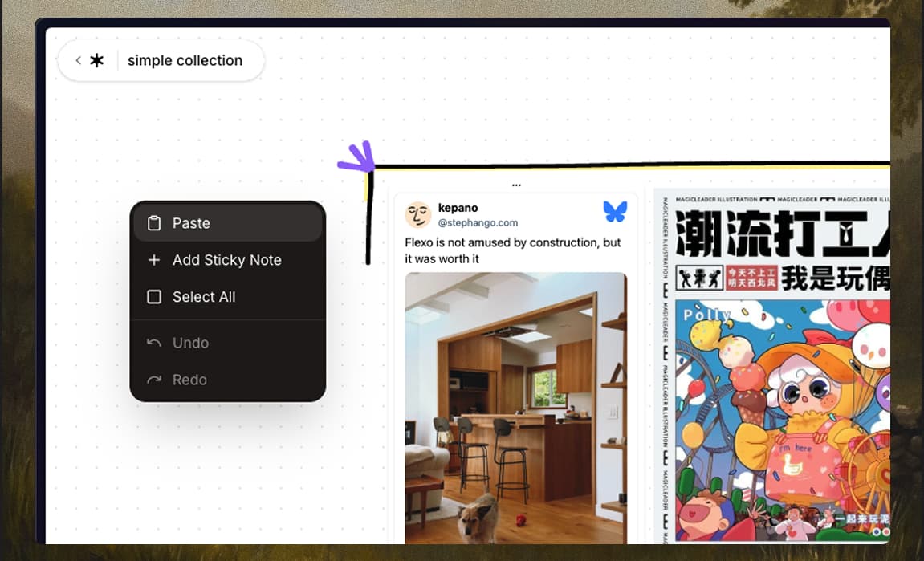Select Add Sticky Note from the context menu

pos(226,259)
